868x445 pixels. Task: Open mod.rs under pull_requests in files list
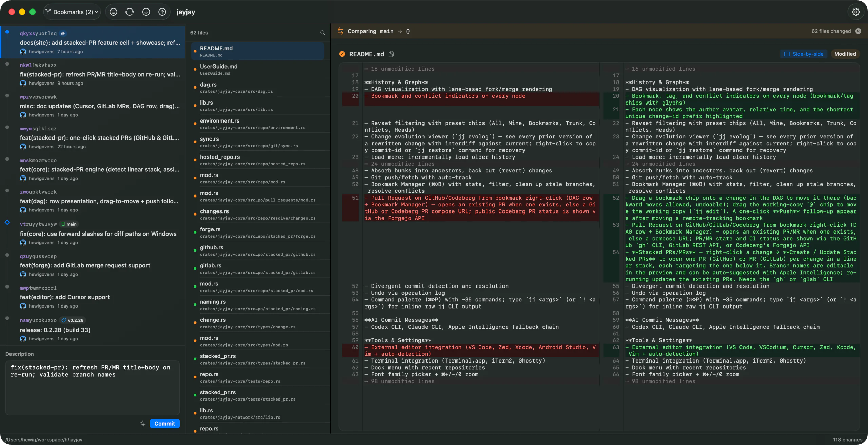(x=258, y=196)
